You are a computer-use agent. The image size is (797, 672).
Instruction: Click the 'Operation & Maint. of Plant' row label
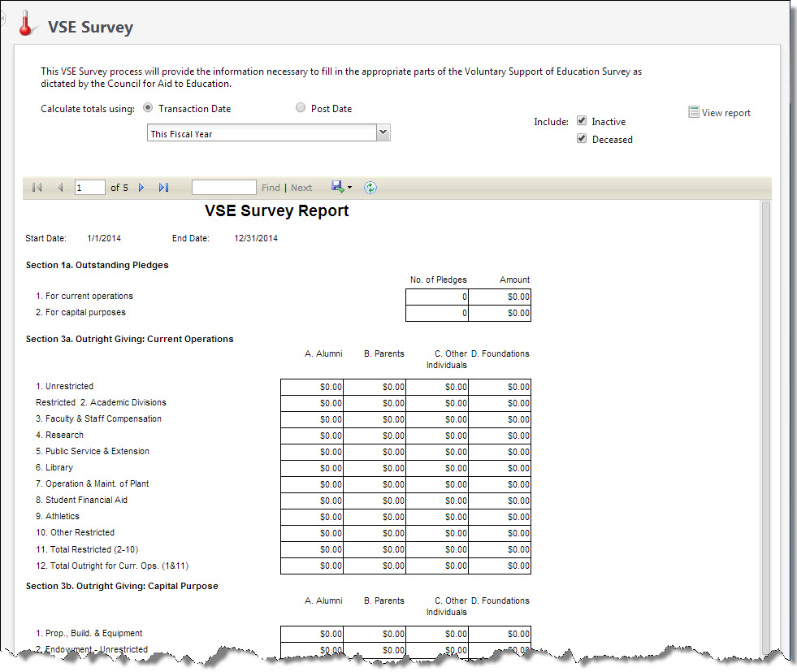(x=92, y=484)
